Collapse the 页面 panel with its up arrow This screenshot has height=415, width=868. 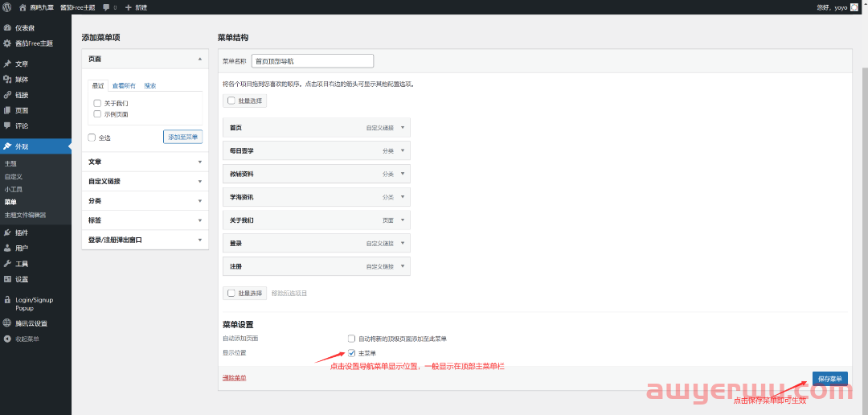pyautogui.click(x=200, y=58)
